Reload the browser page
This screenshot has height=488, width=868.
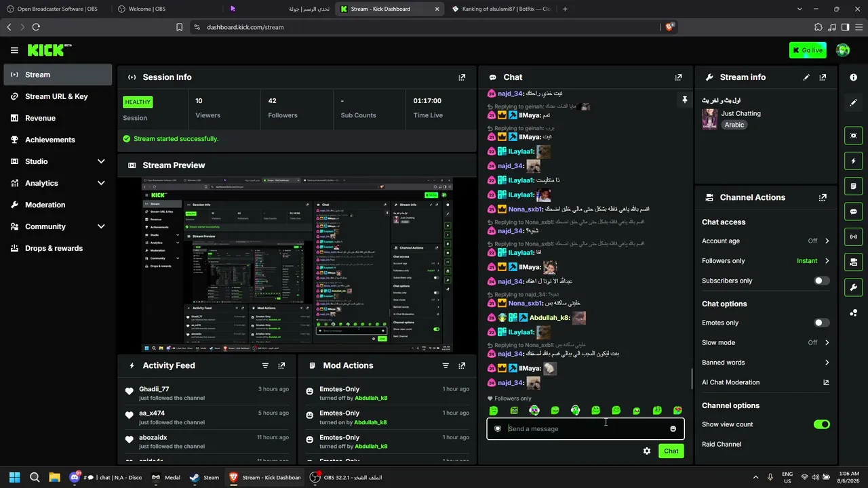36,27
